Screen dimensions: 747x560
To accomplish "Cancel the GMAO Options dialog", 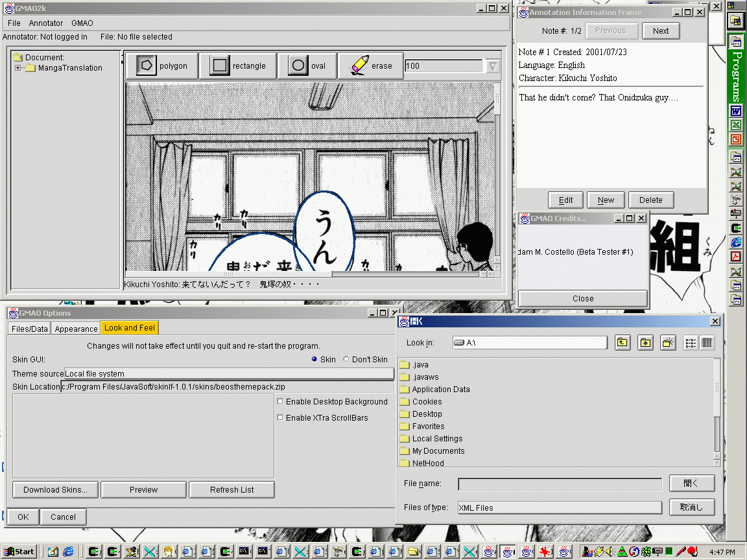I will [63, 517].
